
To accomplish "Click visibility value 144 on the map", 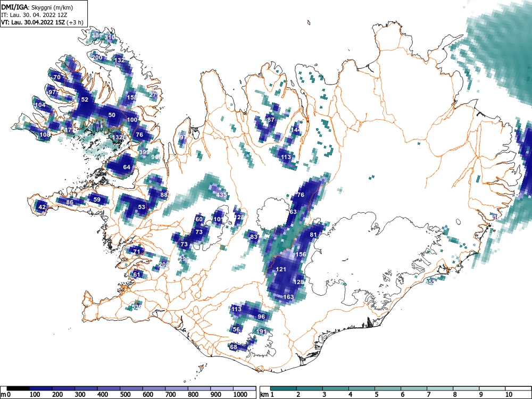I will tap(296, 130).
